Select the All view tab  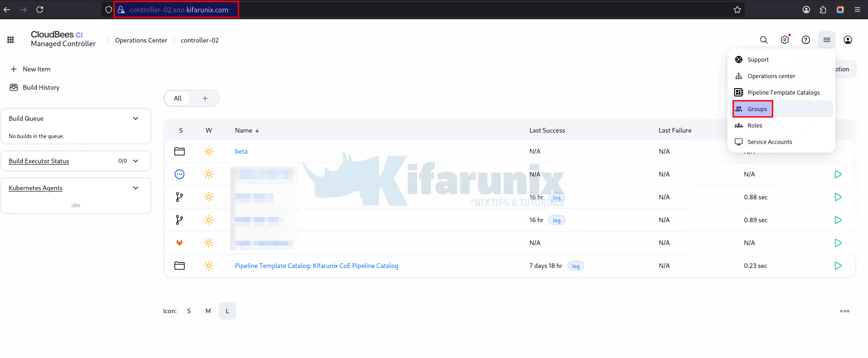pos(178,98)
